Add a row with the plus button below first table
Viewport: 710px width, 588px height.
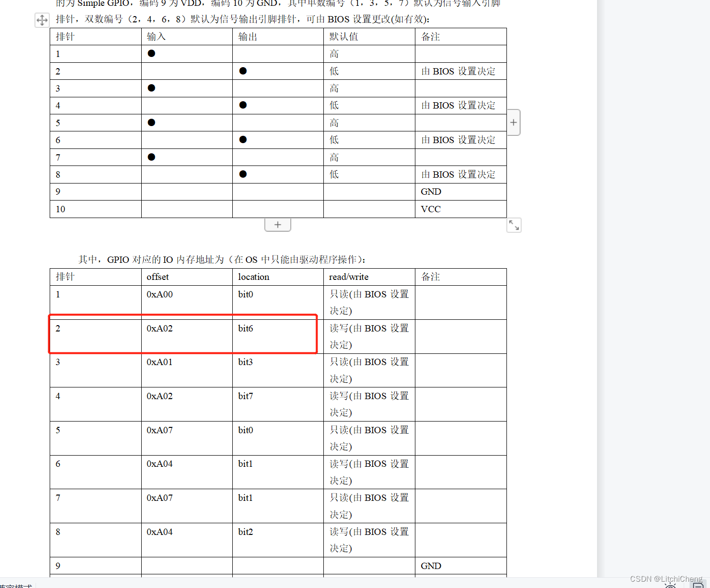tap(278, 224)
